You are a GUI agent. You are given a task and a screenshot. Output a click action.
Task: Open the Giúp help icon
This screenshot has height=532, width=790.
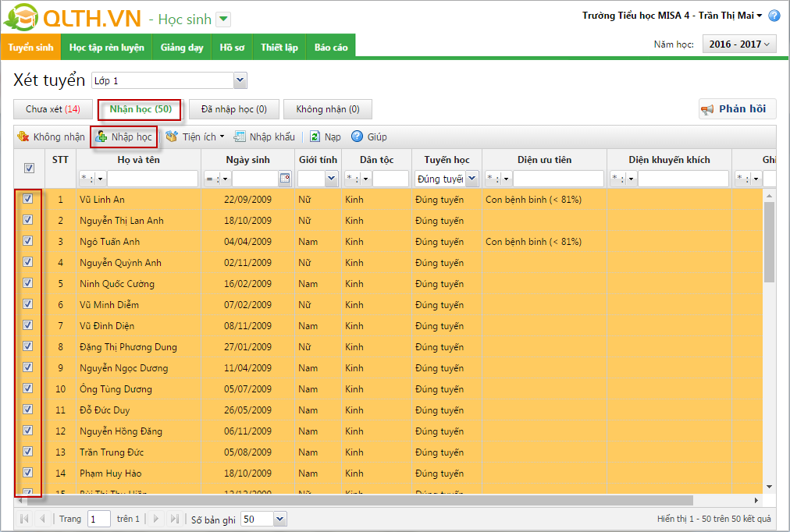[358, 137]
